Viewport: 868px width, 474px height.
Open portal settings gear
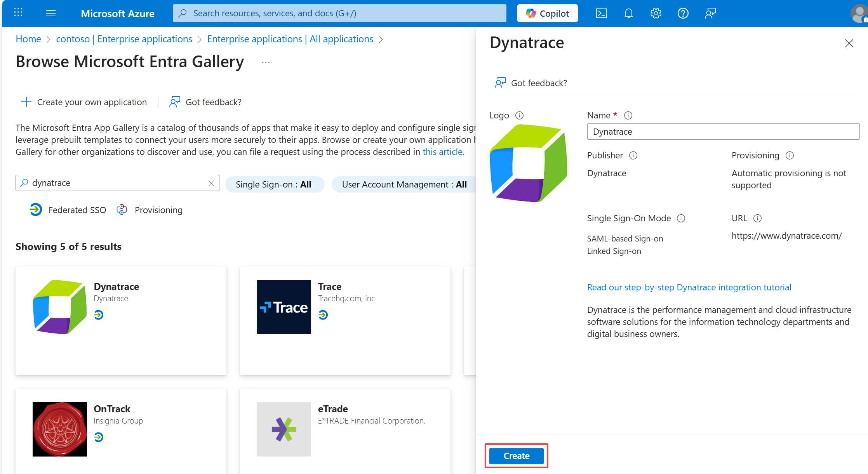coord(656,13)
